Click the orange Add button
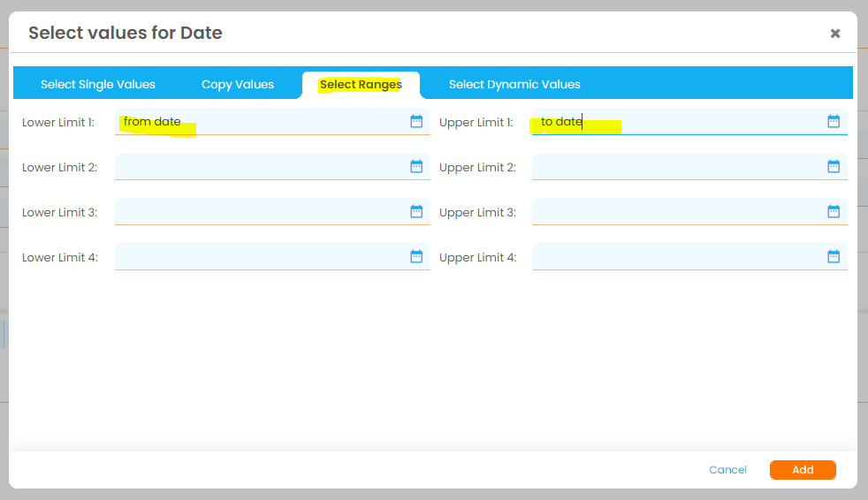This screenshot has width=868, height=500. [x=803, y=470]
